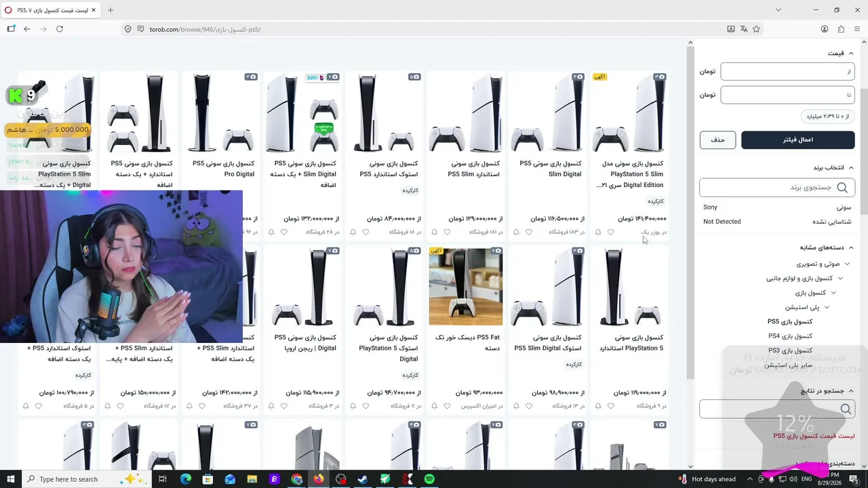
Task: Open the PS5 Fat product photo
Action: pyautogui.click(x=466, y=287)
